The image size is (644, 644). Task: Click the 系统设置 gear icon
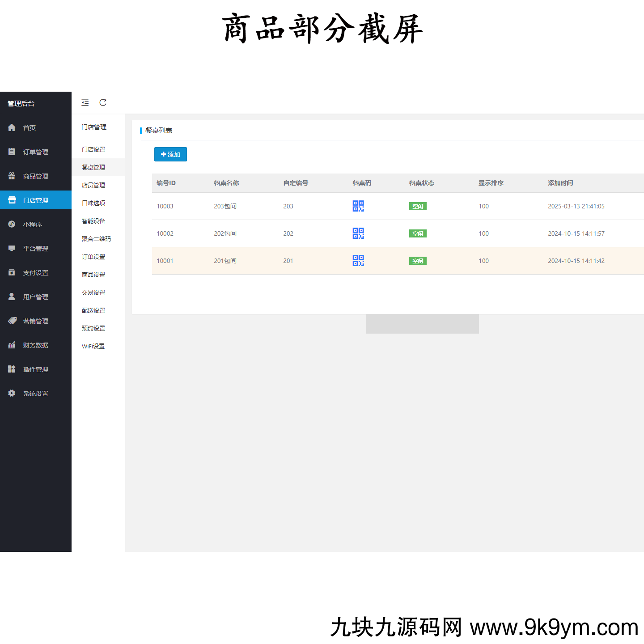coord(12,393)
